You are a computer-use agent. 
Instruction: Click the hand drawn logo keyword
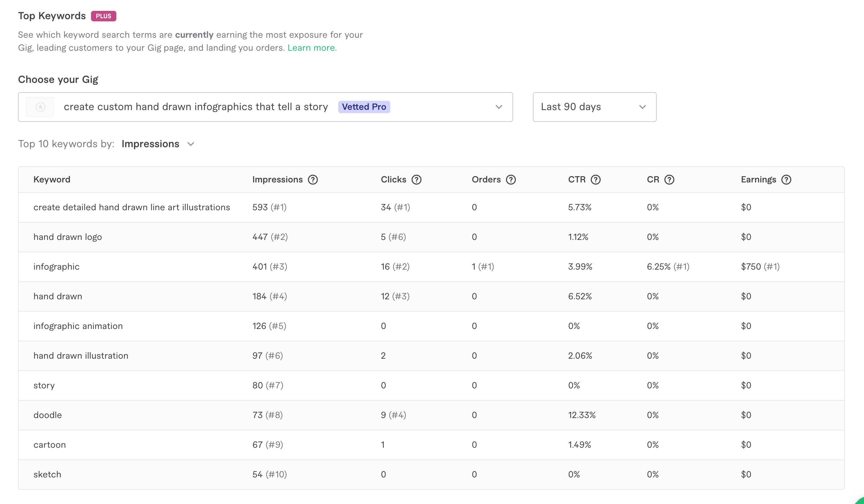click(x=67, y=237)
